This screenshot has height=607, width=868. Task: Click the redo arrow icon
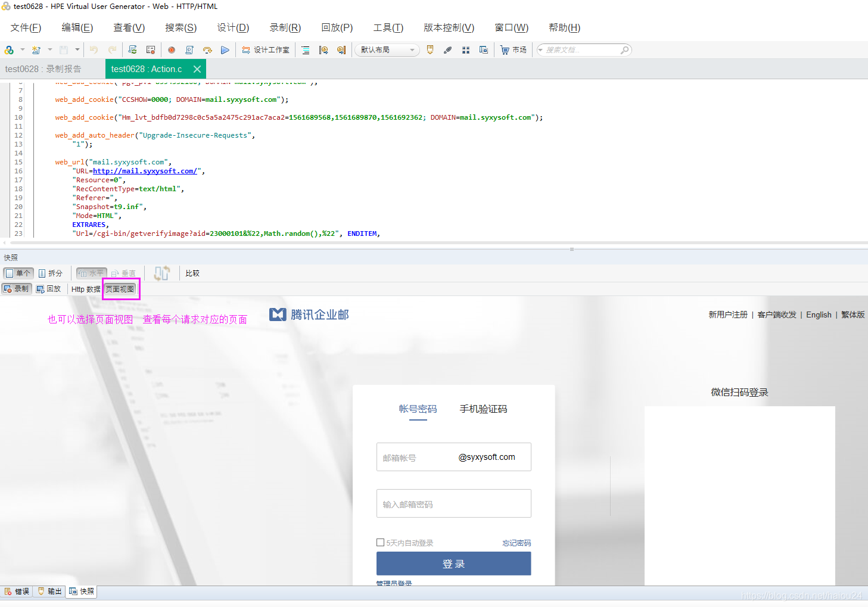112,50
